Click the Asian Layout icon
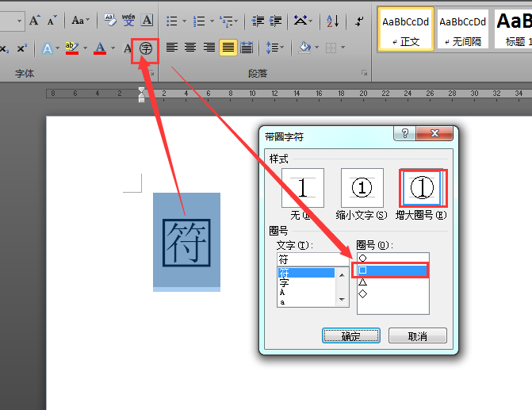 point(300,21)
